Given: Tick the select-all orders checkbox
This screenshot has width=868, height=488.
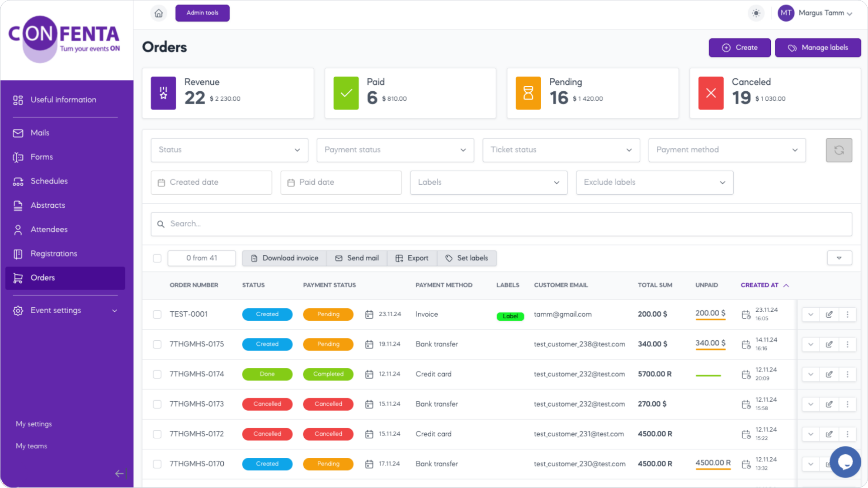Looking at the screenshot, I should click(x=157, y=258).
